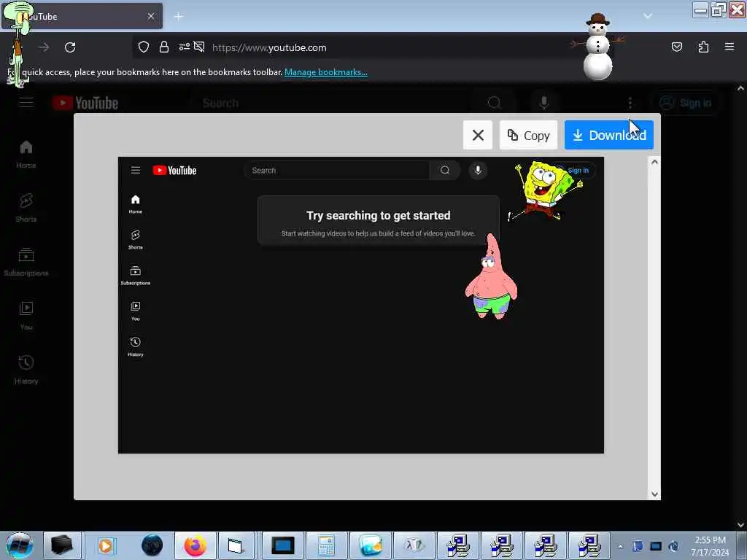The image size is (747, 560).
Task: Open a new browser tab
Action: [x=179, y=17]
